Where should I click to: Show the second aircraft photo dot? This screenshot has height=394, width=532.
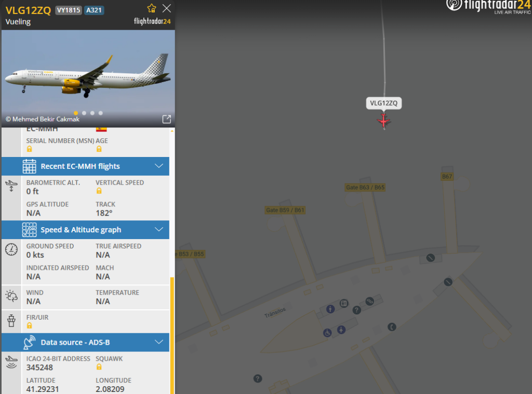coord(84,113)
